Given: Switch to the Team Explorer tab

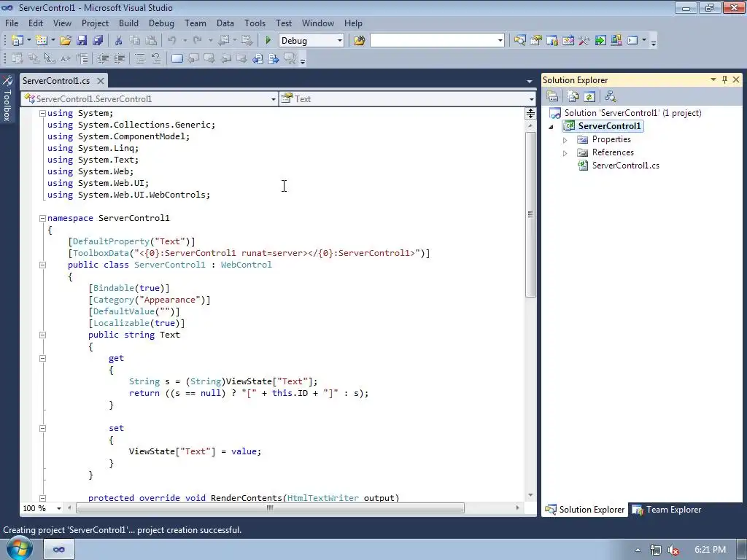Looking at the screenshot, I should pos(667,510).
